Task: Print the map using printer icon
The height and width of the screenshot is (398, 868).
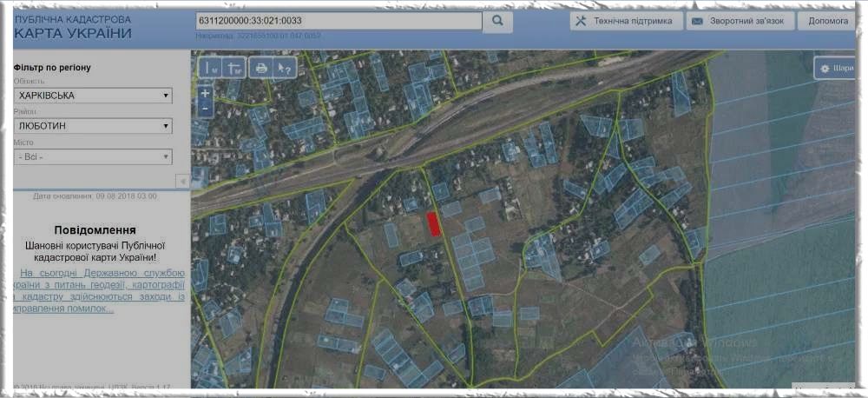Action: pyautogui.click(x=261, y=68)
